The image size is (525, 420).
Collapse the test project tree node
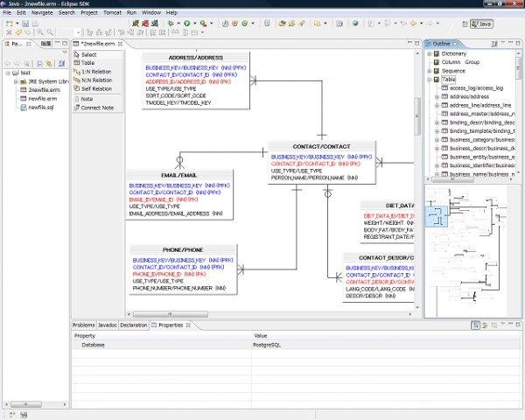[x=6, y=73]
